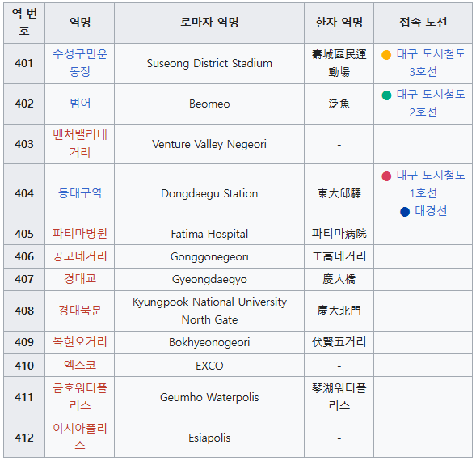476x461 pixels.
Task: Select station number 406 cell
Action: (24, 256)
